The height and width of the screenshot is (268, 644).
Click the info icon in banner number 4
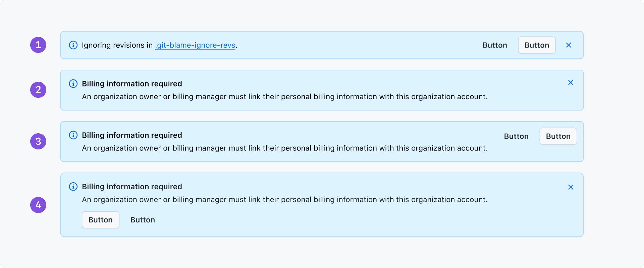point(73,187)
